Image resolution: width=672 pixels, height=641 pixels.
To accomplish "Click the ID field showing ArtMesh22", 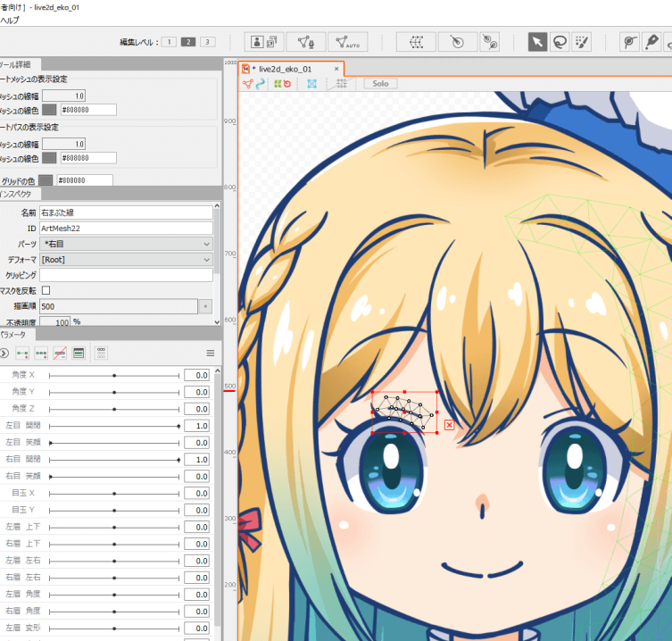I will tap(126, 229).
